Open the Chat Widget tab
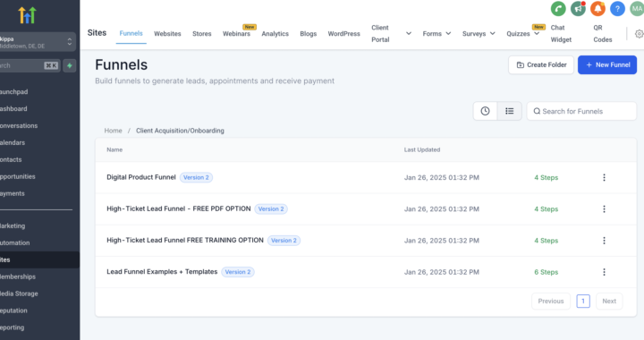Image resolution: width=644 pixels, height=340 pixels. coord(561,34)
